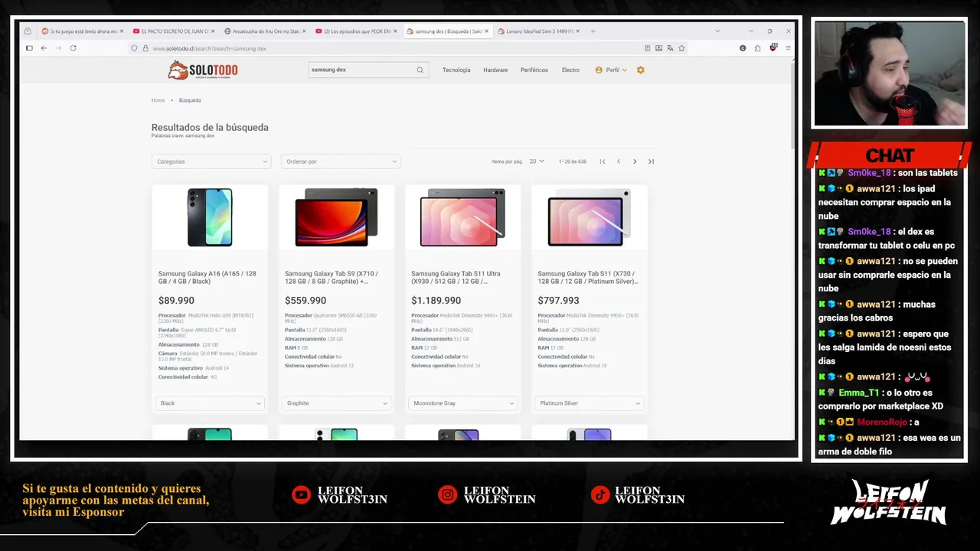Open Samsung Galaxy Tab S9 product title
Image resolution: width=980 pixels, height=551 pixels.
pyautogui.click(x=332, y=277)
